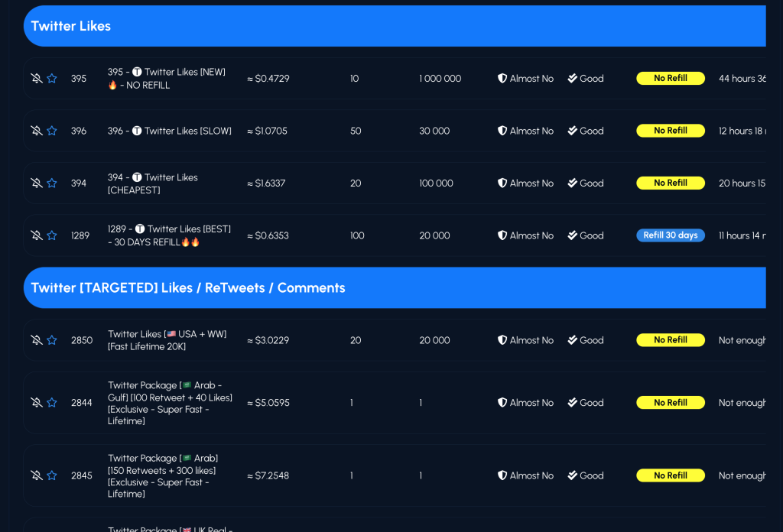Click price ≈ $1.6337

[x=266, y=183]
